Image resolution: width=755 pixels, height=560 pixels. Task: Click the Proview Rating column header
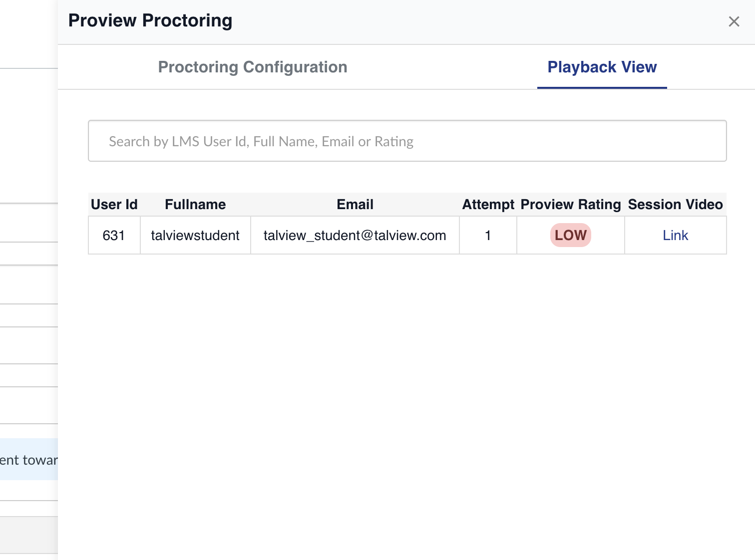point(571,204)
